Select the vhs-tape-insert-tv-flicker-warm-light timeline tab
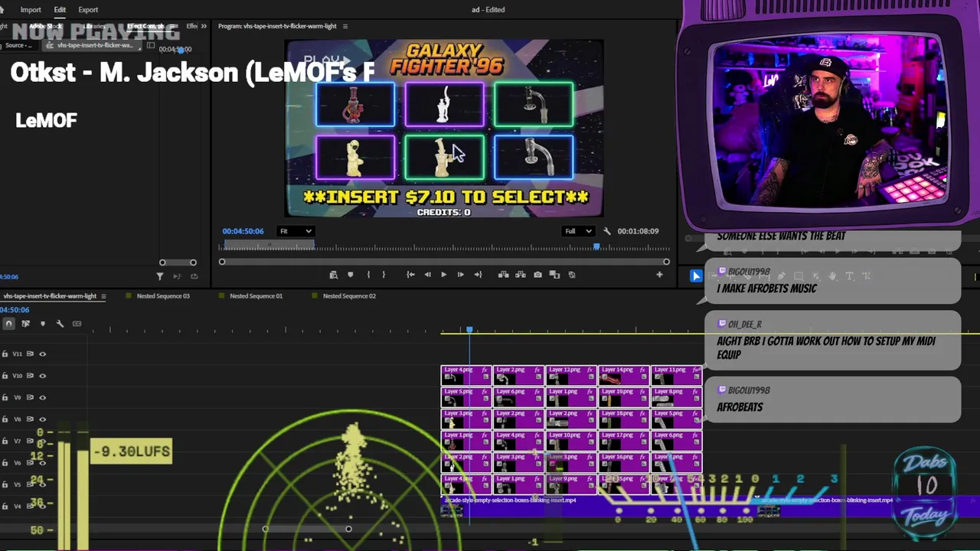The height and width of the screenshot is (551, 980). (x=50, y=296)
